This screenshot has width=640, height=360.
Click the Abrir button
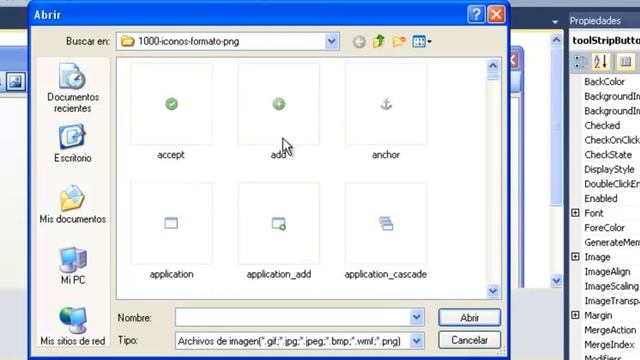[469, 318]
